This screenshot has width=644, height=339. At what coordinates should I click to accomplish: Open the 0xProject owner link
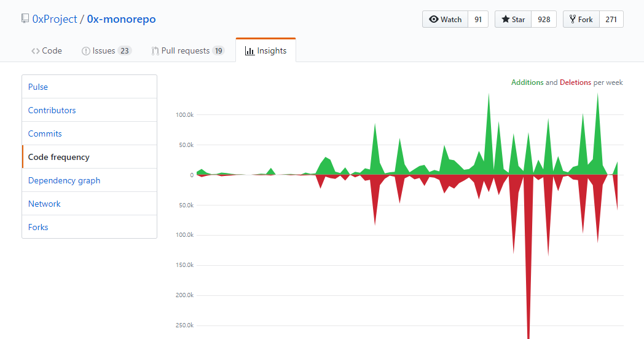pyautogui.click(x=55, y=19)
